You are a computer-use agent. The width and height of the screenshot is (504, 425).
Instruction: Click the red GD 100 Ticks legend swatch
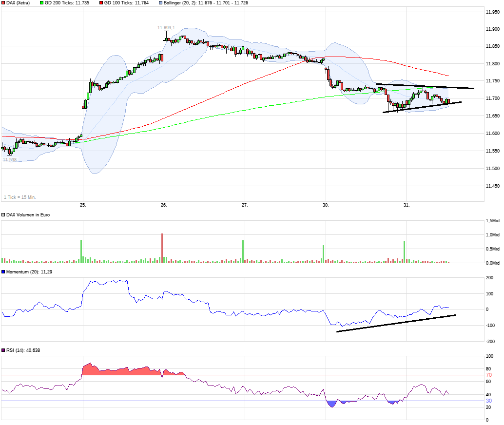pyautogui.click(x=101, y=3)
